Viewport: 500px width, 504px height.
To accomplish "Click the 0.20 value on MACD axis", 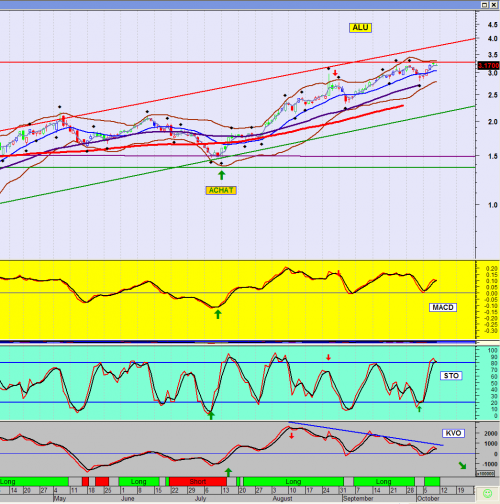I will click(492, 268).
